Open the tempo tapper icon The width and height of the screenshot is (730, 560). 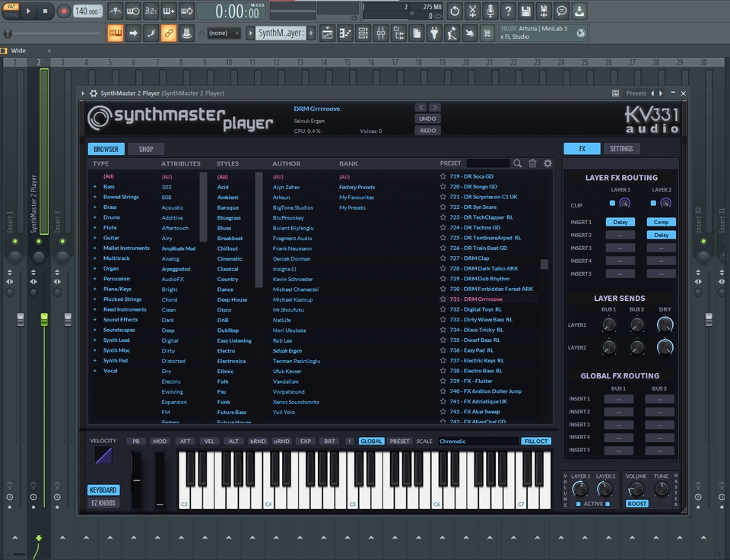click(x=452, y=33)
